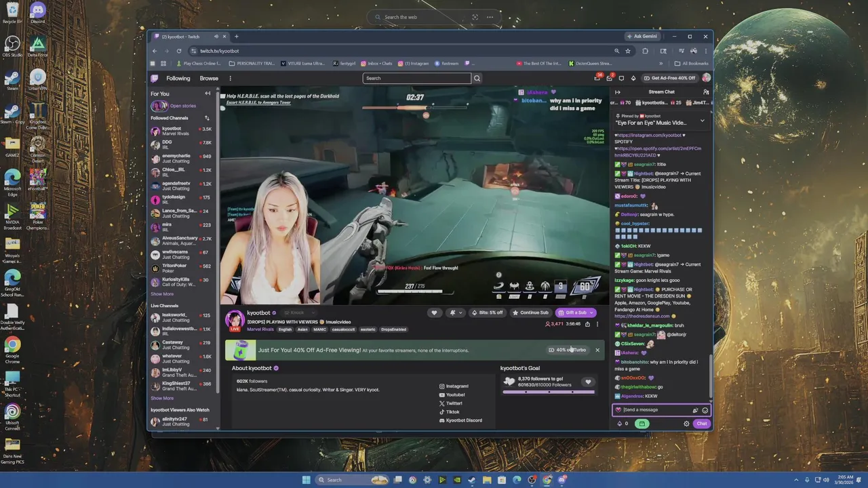Image resolution: width=868 pixels, height=488 pixels.
Task: Open the Youtube! social link
Action: [452, 394]
